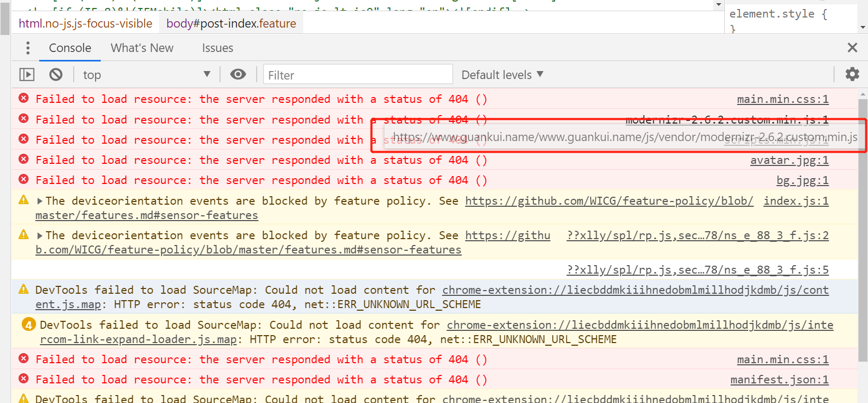
Task: Expand the deviceorientation warning from index.js
Action: [x=40, y=201]
